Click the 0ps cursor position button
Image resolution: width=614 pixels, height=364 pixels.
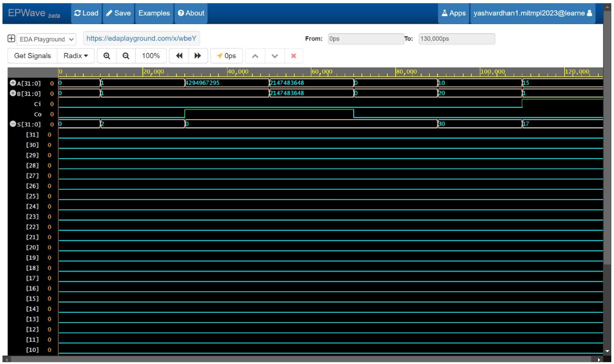227,56
